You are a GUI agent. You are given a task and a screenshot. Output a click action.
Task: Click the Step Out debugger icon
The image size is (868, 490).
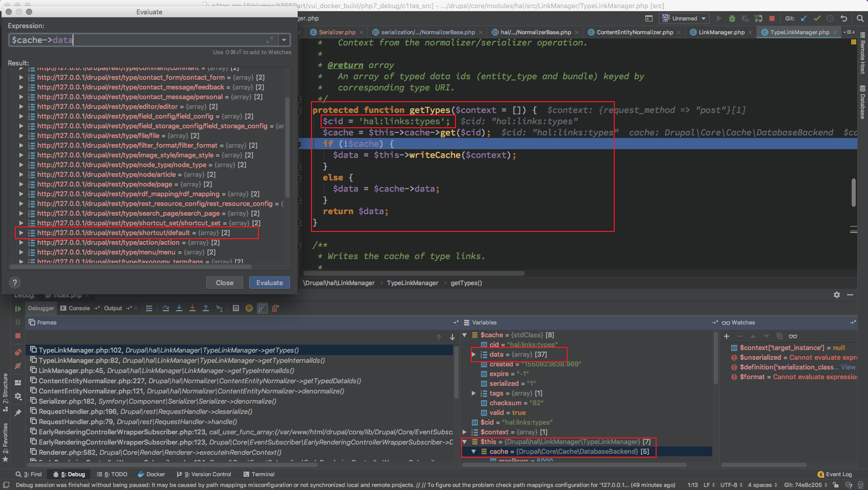[206, 308]
